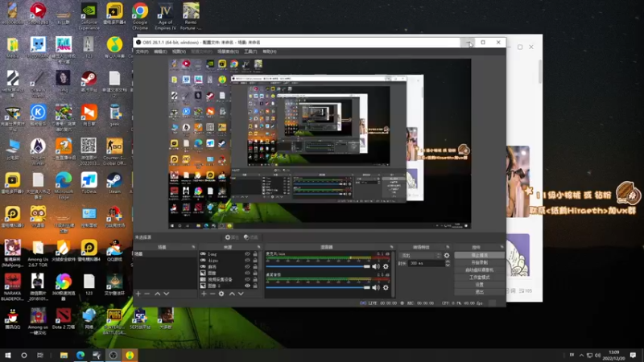The height and width of the screenshot is (362, 644).
Task: Move the selected source down
Action: (241, 294)
